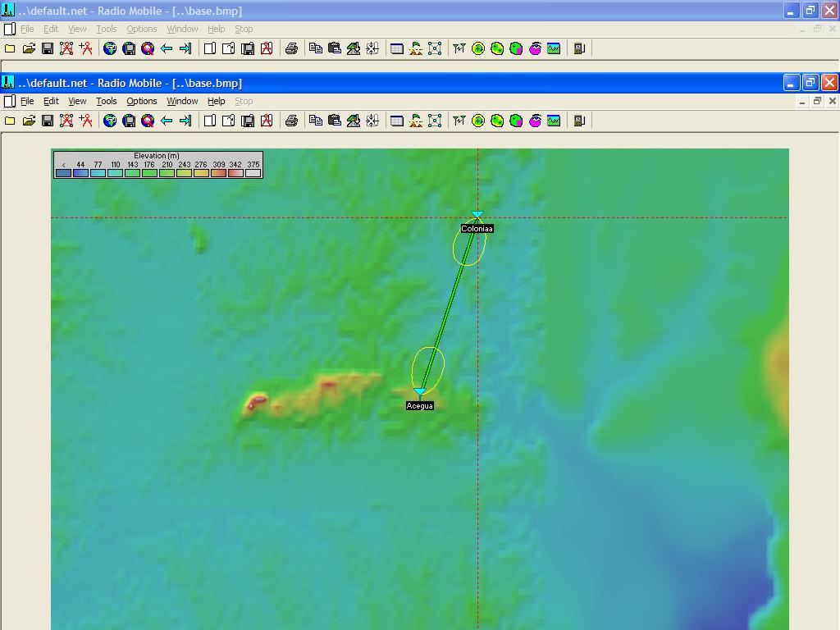Click the Save icon in the lower toolbar
Viewport: 840px width, 630px height.
coord(48,121)
